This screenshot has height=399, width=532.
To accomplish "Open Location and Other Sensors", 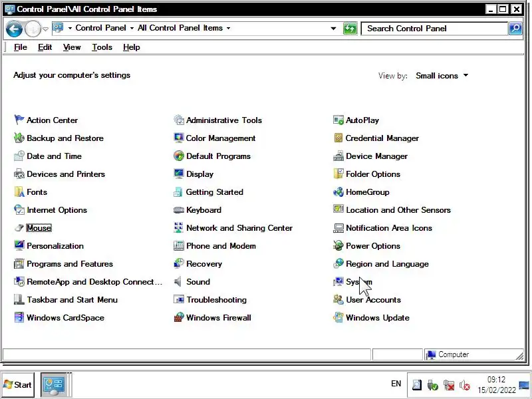I will (398, 210).
